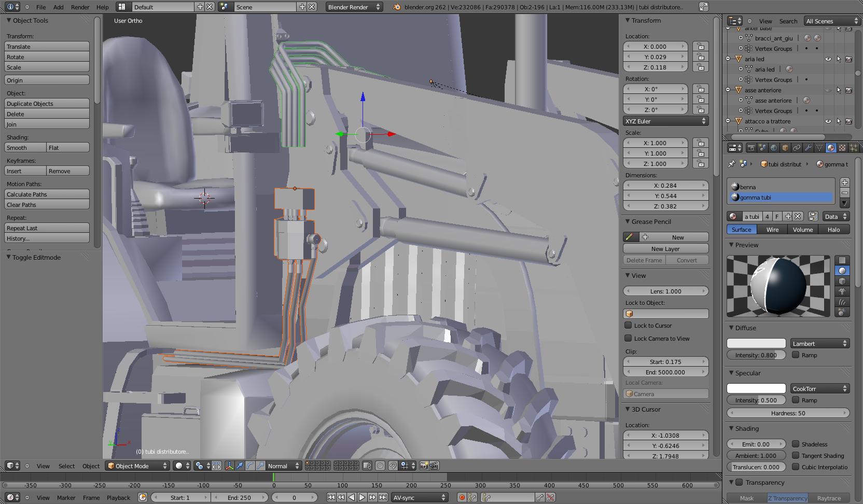The width and height of the screenshot is (863, 504).
Task: Collapse the aria led tree item
Action: click(x=728, y=59)
